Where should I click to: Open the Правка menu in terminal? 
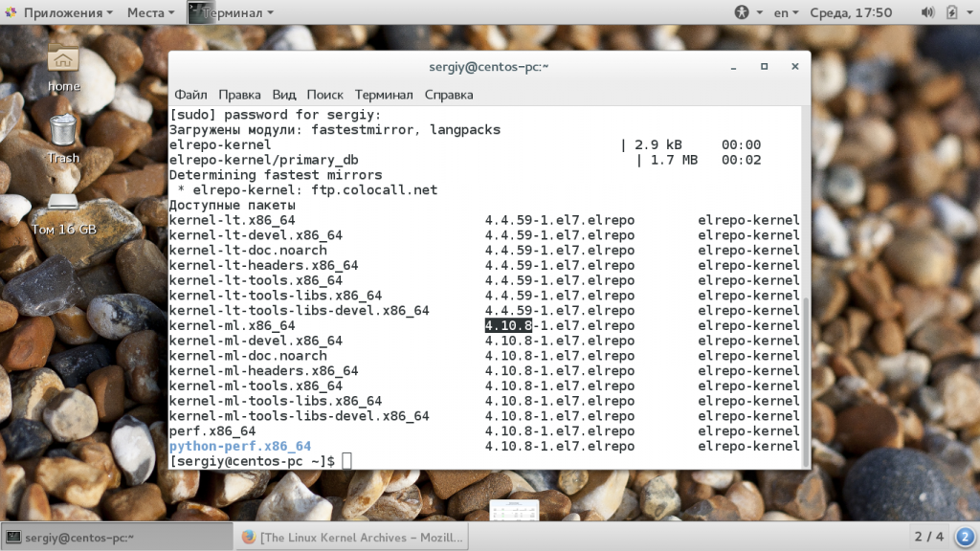coord(239,95)
